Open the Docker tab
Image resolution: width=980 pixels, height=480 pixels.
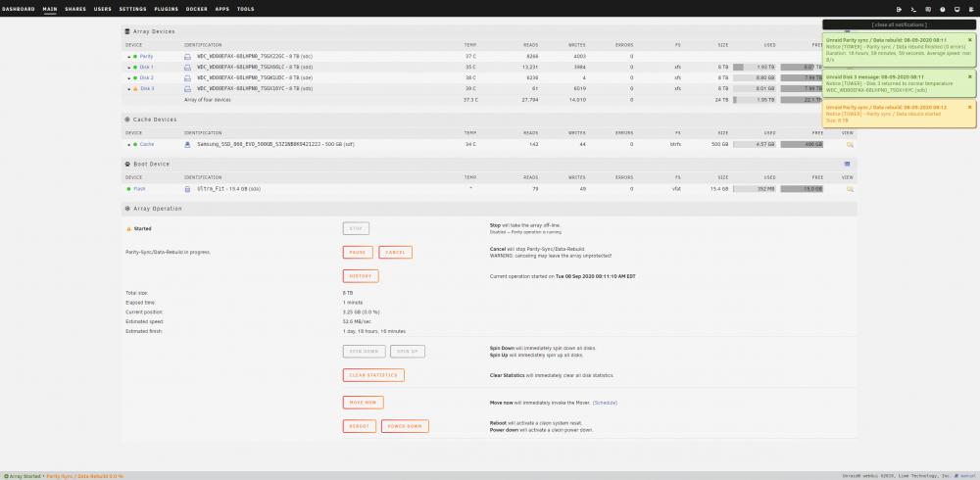point(197,10)
